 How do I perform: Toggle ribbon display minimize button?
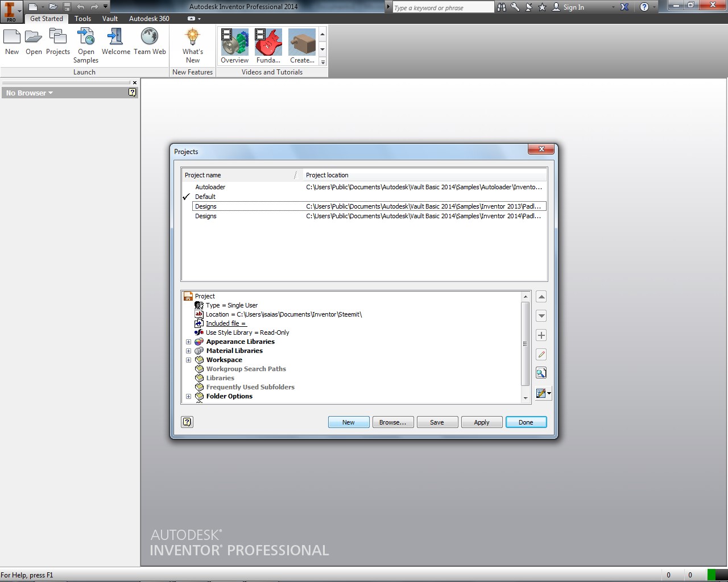[192, 18]
